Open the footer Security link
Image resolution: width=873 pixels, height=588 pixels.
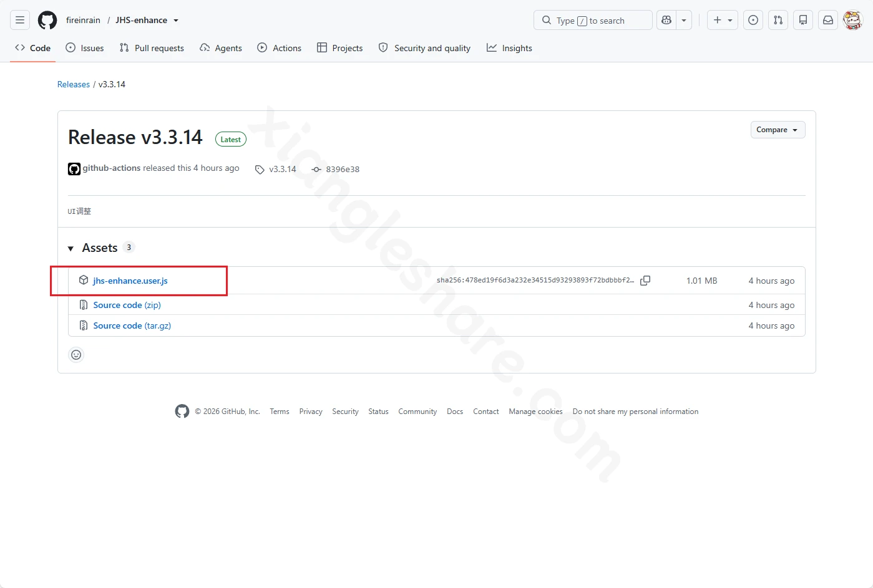click(x=346, y=412)
